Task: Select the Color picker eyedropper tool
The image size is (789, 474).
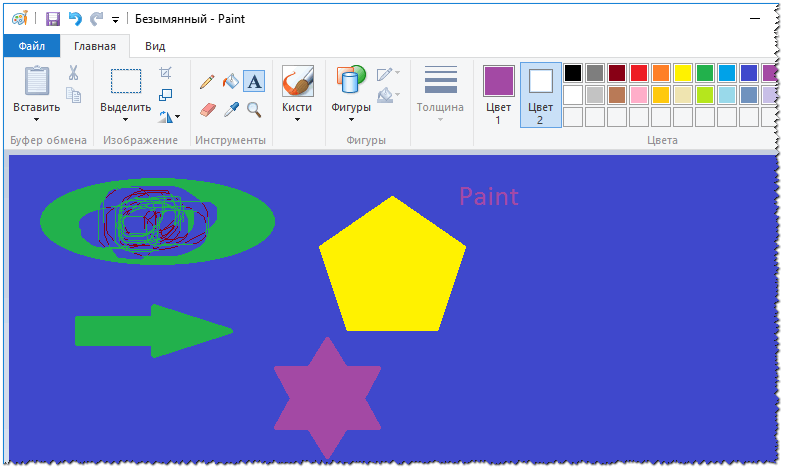Action: pos(230,109)
